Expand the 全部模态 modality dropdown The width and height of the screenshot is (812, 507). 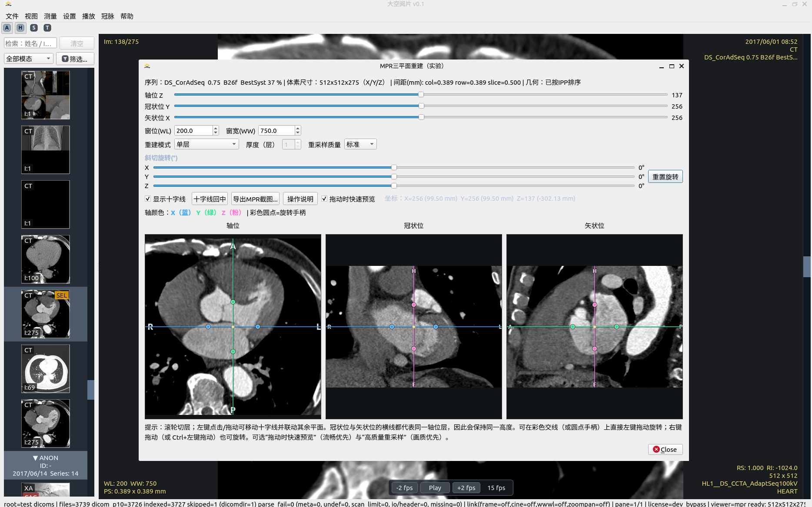[29, 59]
